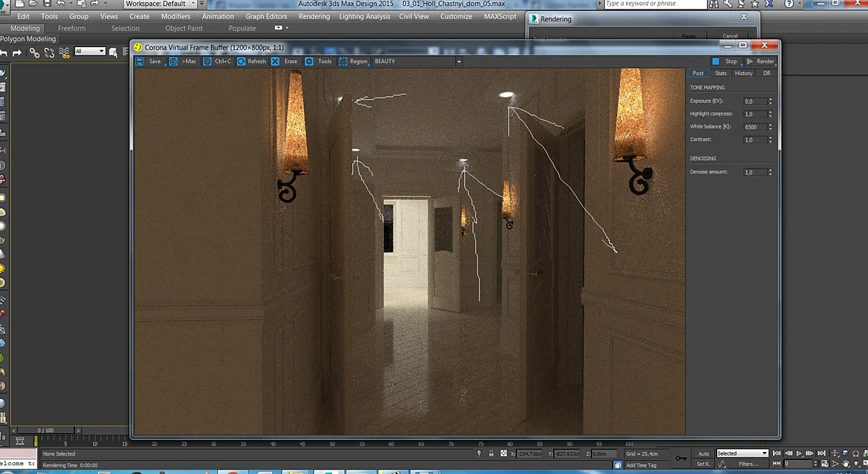The width and height of the screenshot is (868, 474).
Task: Toggle the selection lock padlock icon
Action: point(491,453)
